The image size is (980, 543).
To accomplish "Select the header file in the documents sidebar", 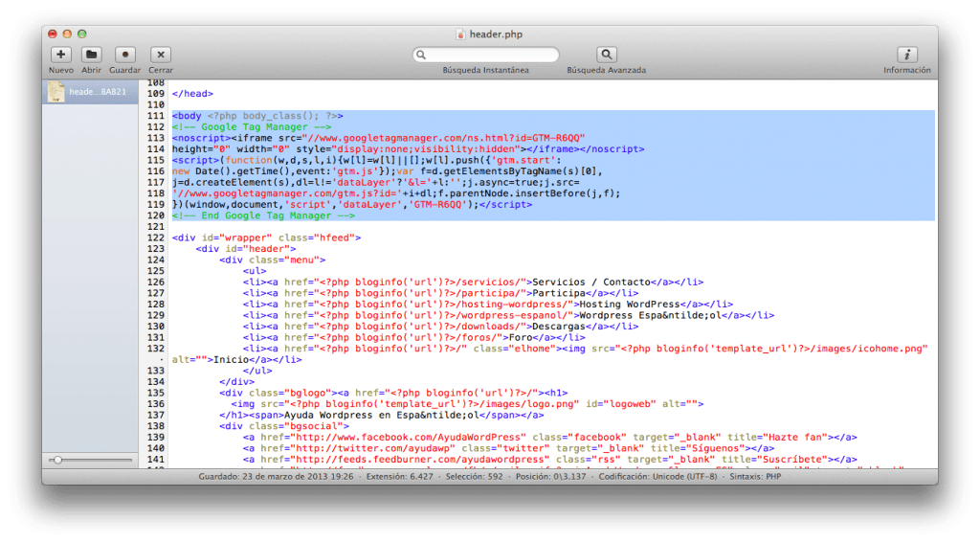I will 92,92.
